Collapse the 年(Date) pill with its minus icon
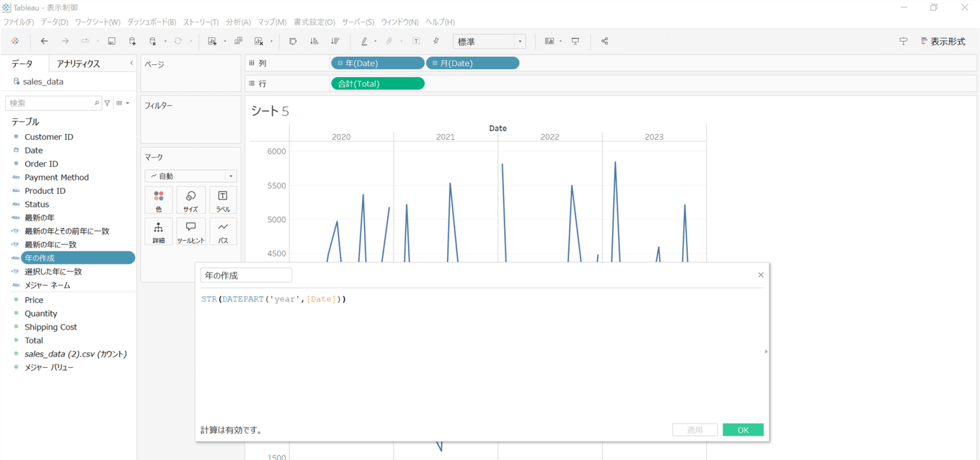980x460 pixels. pyautogui.click(x=340, y=63)
